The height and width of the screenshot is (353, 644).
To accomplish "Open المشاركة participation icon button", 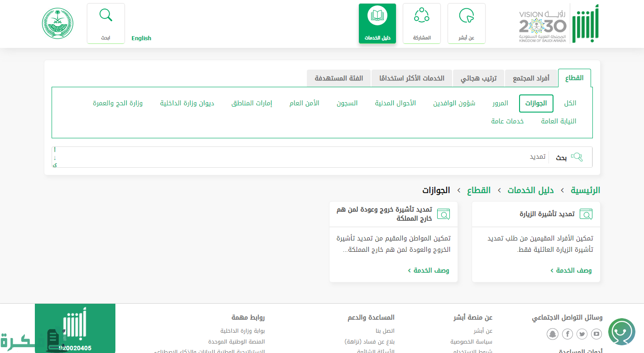I will coord(422,24).
